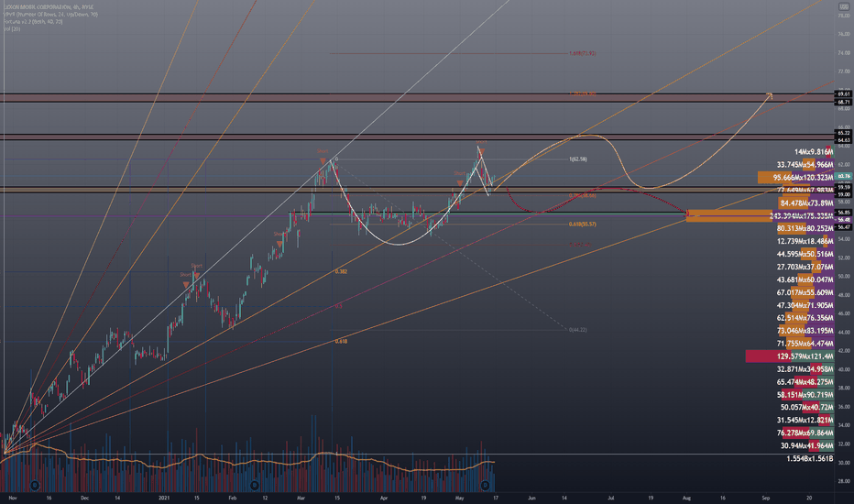Image resolution: width=854 pixels, height=504 pixels.
Task: Click the red POC row 129.579Mx121.4M
Action: (x=790, y=356)
